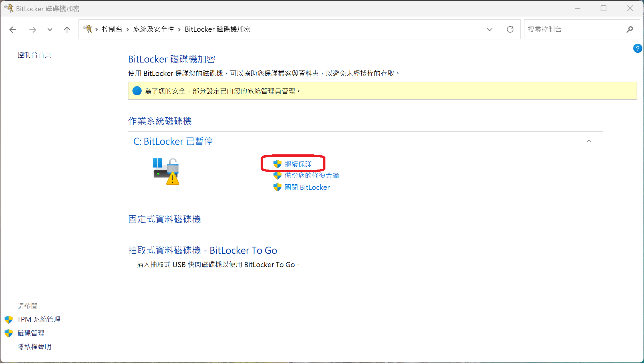This screenshot has width=644, height=363.
Task: Click the blue help question mark icon
Action: pos(637,48)
